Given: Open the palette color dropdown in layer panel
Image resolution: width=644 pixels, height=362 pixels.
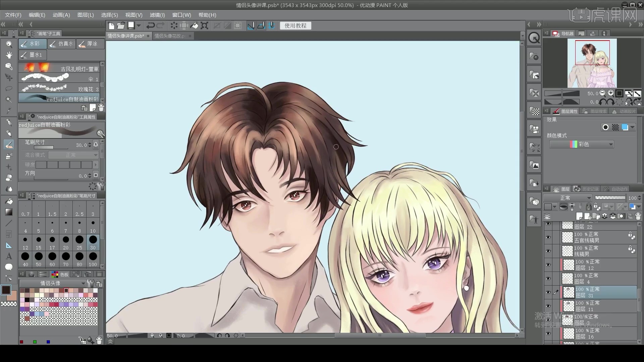Looking at the screenshot, I should [550, 207].
